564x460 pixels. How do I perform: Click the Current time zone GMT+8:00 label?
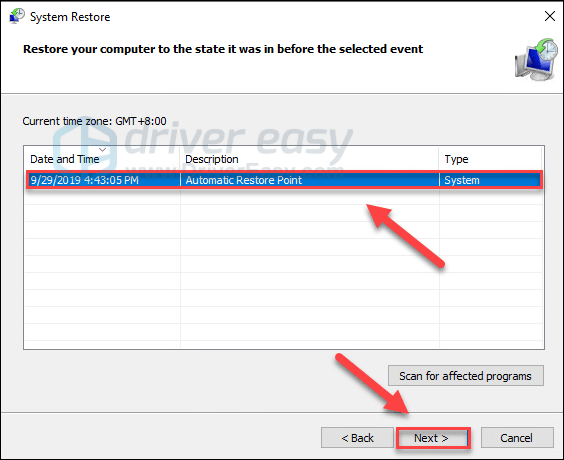[x=94, y=121]
